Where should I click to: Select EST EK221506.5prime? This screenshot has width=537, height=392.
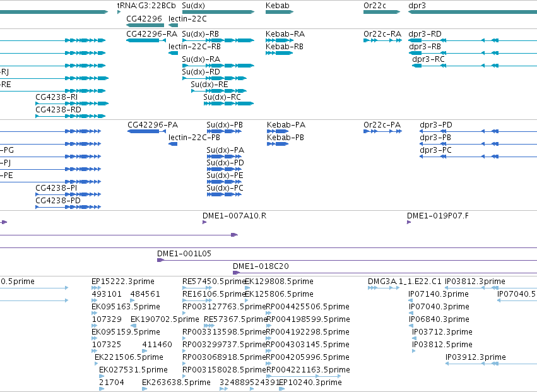(x=129, y=358)
